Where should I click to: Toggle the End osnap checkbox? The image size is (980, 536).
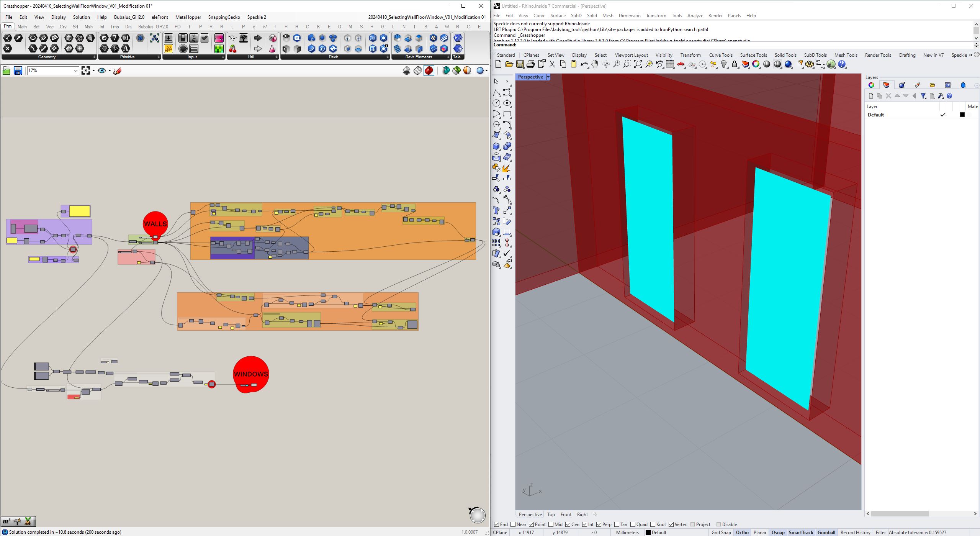click(497, 525)
